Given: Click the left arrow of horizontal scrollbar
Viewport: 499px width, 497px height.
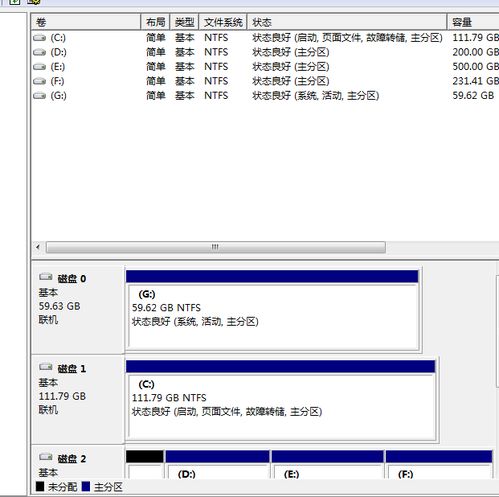Looking at the screenshot, I should coord(38,247).
